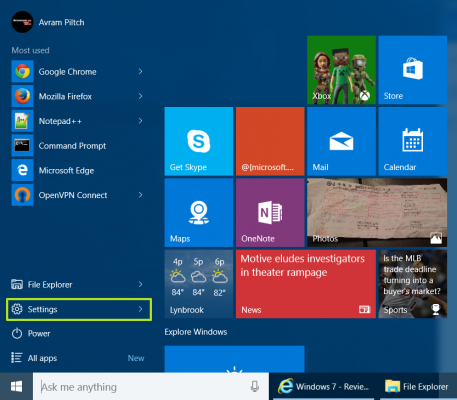Expand Settings submenu arrow
457x400 pixels.
140,309
